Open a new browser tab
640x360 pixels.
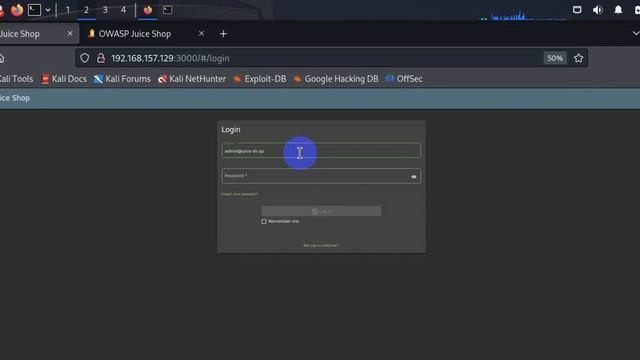click(x=223, y=34)
